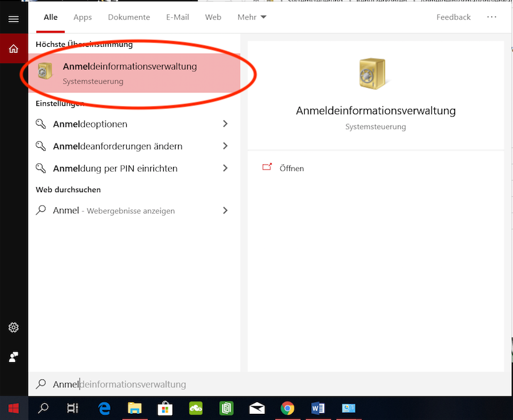Launch Google Chrome from the taskbar

287,408
